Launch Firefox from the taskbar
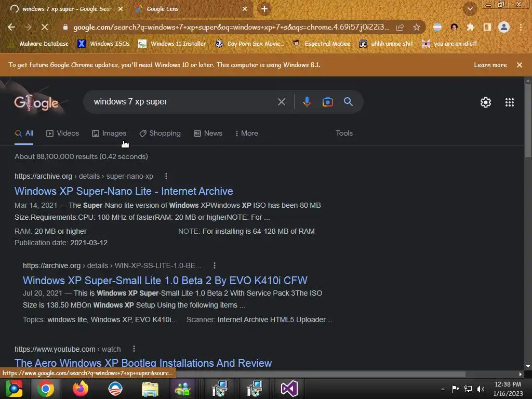This screenshot has width=532, height=399. (81, 389)
